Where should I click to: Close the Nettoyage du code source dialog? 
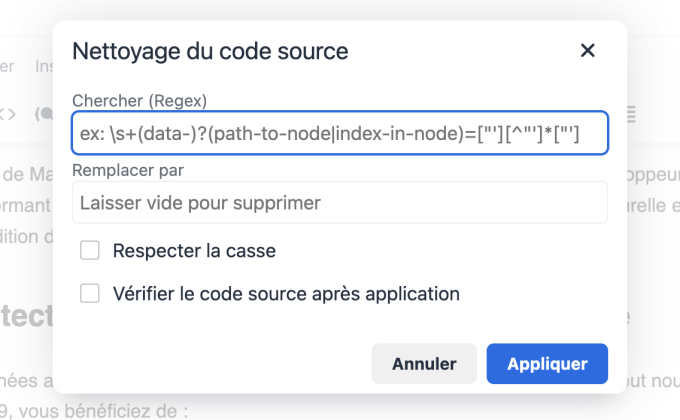[588, 51]
